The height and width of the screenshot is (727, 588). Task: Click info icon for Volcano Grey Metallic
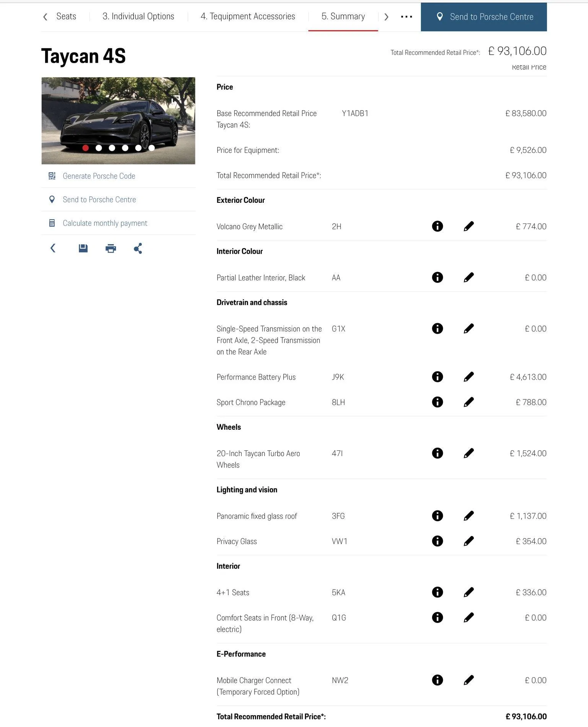pos(437,226)
